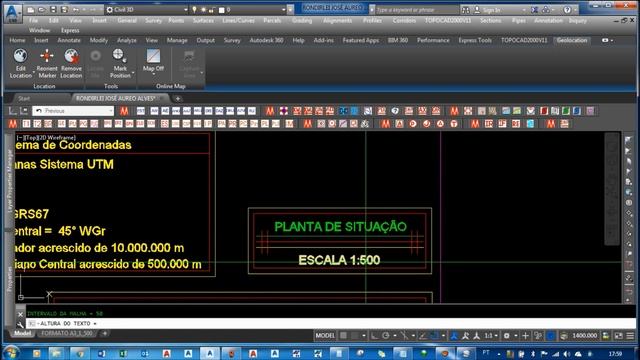Open the Previous layer dropdown in toolbar

(x=73, y=111)
